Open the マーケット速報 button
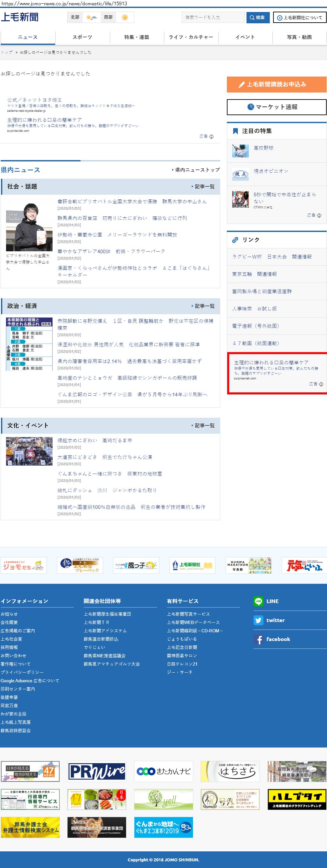The width and height of the screenshot is (327, 868). pyautogui.click(x=276, y=107)
